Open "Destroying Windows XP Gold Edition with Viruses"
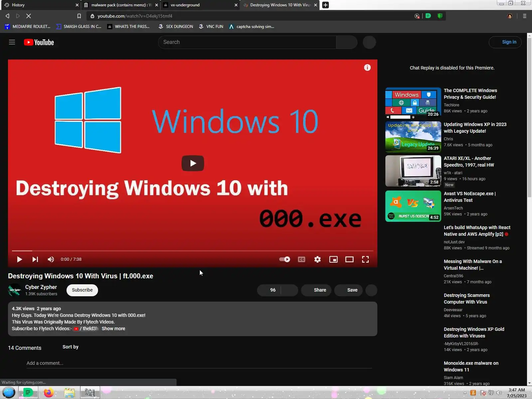 474,332
